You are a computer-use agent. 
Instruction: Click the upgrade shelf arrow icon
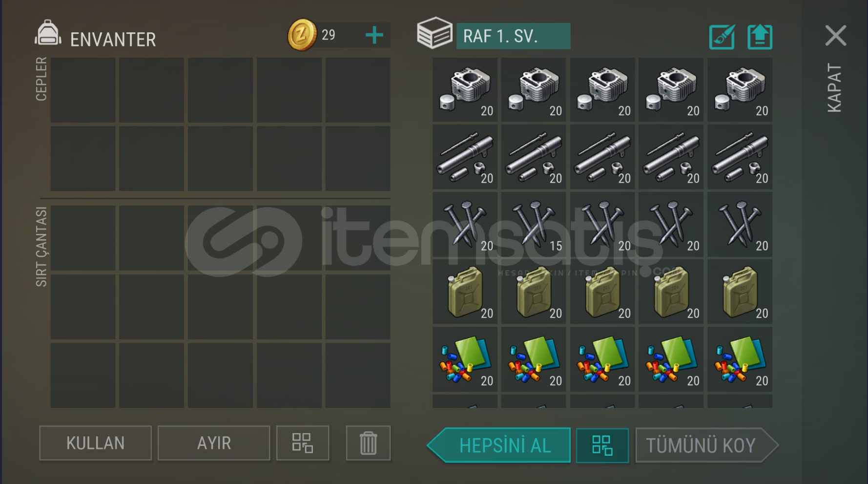click(760, 37)
